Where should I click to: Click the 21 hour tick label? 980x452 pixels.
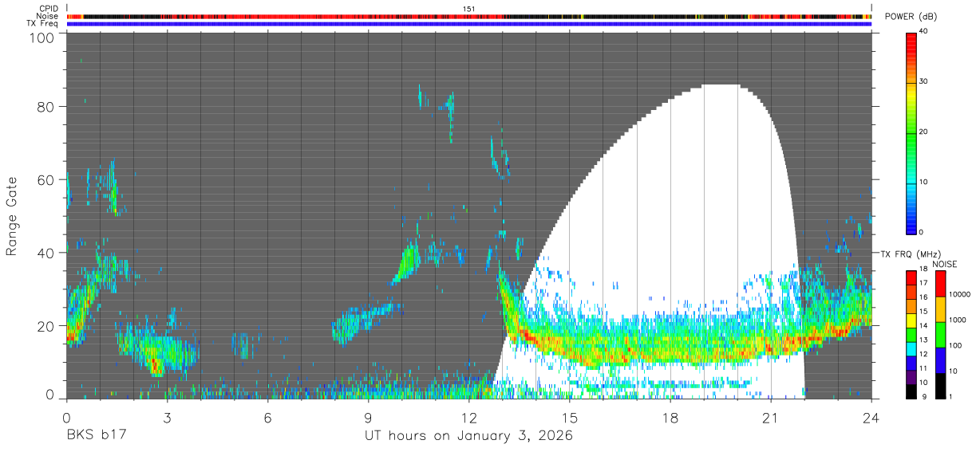point(771,417)
